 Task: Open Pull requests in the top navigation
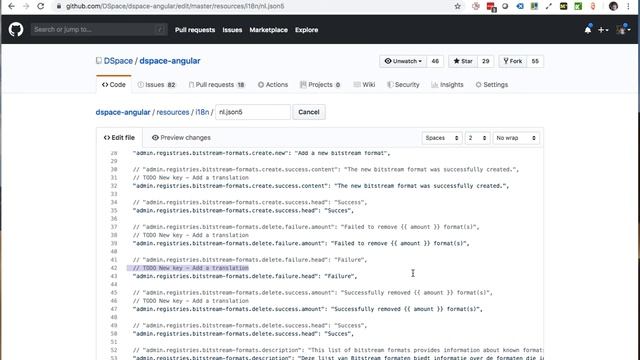pos(195,30)
